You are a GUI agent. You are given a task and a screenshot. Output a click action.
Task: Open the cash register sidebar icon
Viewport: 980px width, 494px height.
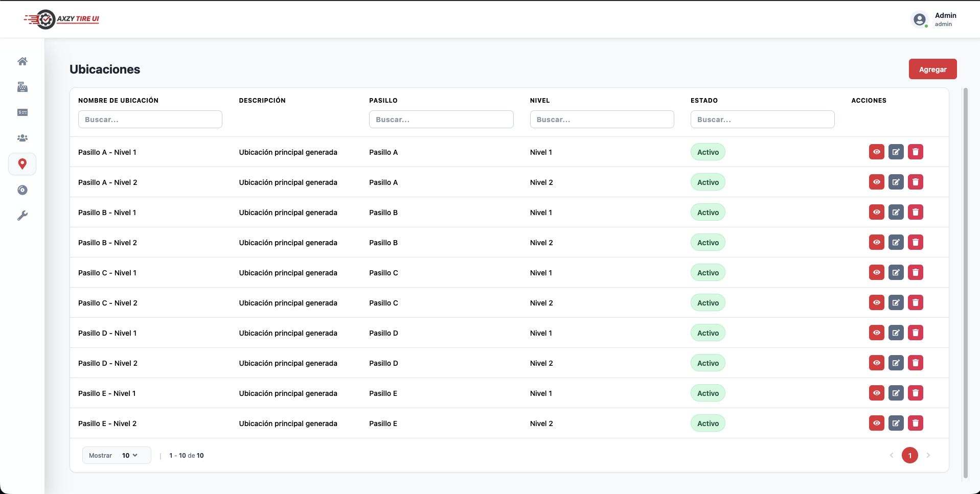pyautogui.click(x=22, y=87)
